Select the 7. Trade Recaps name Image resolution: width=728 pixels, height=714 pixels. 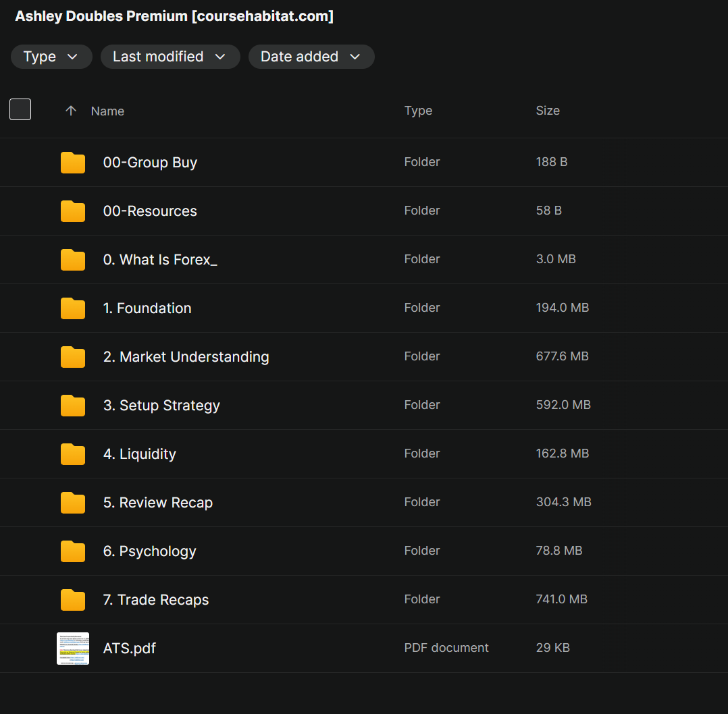coord(156,599)
